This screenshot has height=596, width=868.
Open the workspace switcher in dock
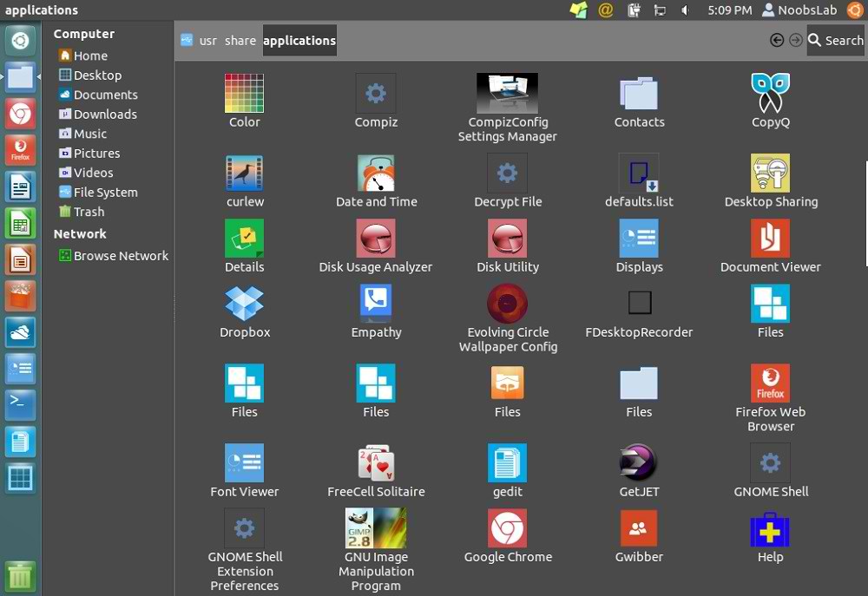[20, 478]
